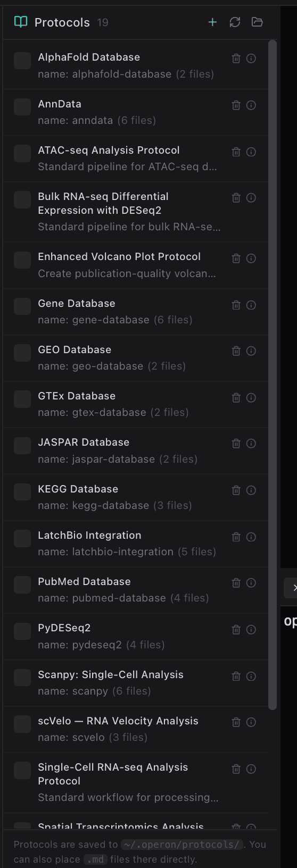The height and width of the screenshot is (868, 297).
Task: Show info for Enhanced Volcano Plot Protocol
Action: [x=251, y=258]
